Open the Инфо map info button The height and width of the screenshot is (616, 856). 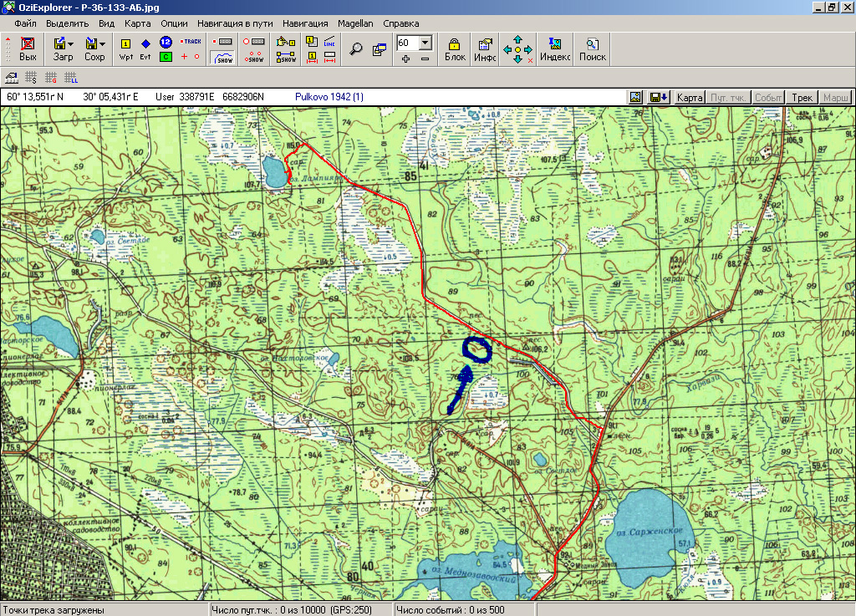point(485,49)
